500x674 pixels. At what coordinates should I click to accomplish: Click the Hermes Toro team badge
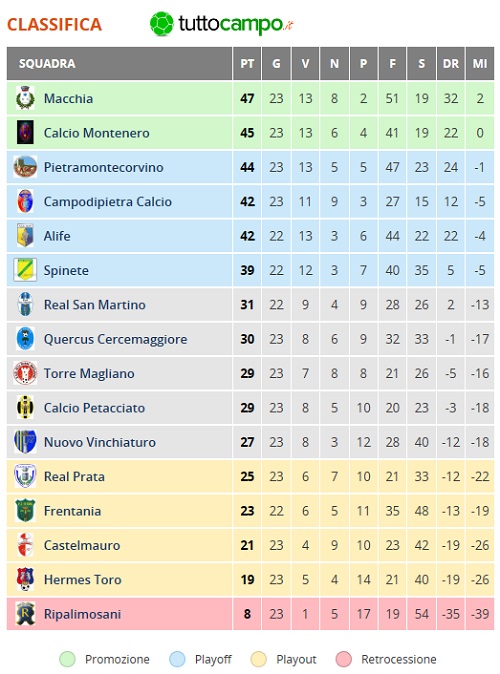click(x=25, y=579)
